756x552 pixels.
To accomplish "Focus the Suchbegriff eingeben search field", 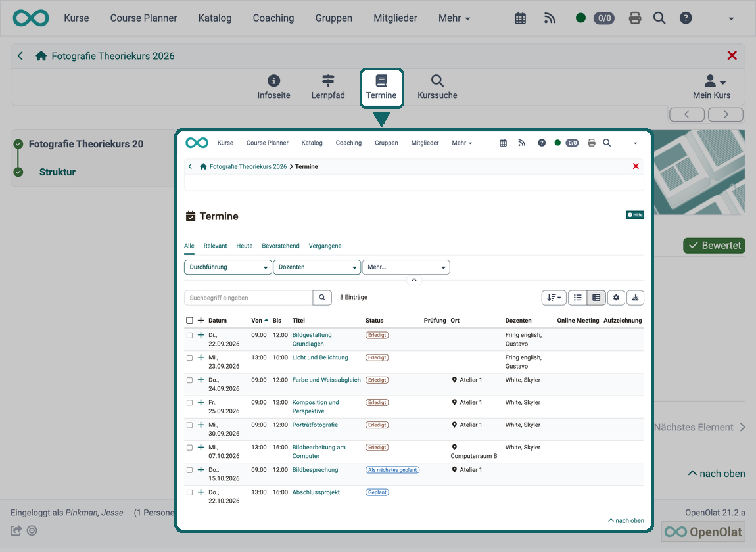I will (248, 298).
